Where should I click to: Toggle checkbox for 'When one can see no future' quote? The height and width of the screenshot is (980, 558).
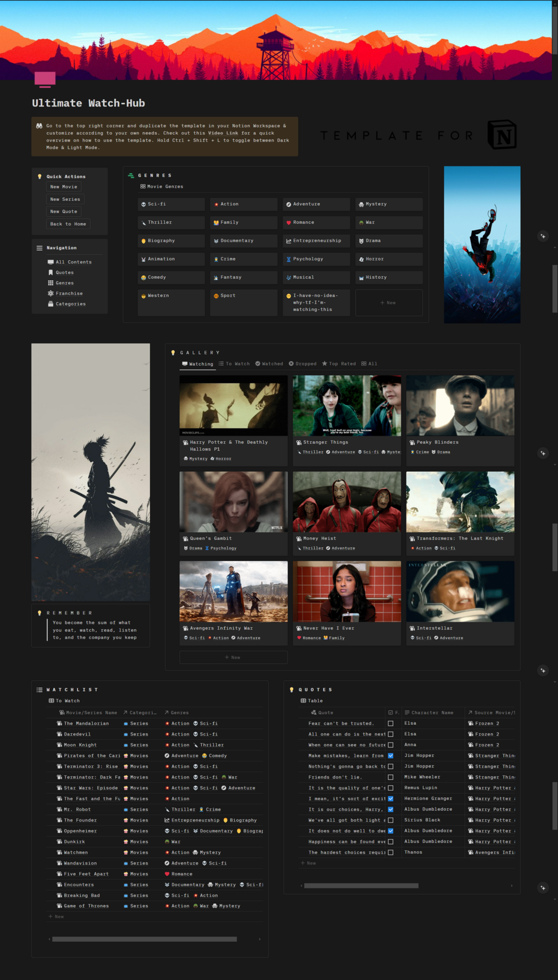pos(390,745)
